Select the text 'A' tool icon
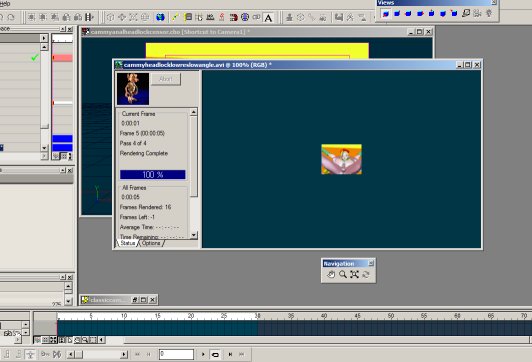The image size is (532, 362). click(268, 18)
